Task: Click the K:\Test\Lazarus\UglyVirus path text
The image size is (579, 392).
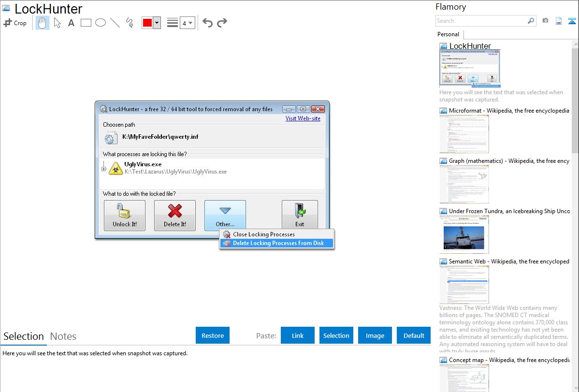Action: pos(175,172)
